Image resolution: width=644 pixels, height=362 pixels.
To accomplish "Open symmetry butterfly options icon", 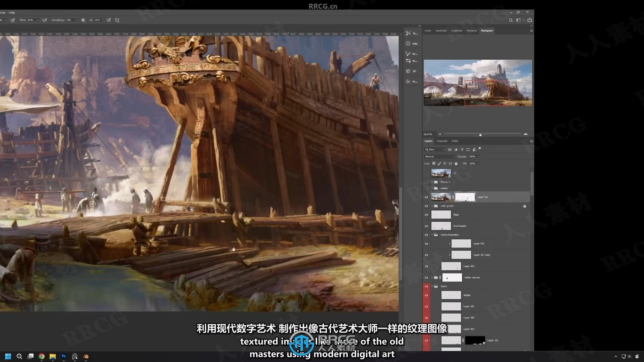I will click(x=117, y=20).
